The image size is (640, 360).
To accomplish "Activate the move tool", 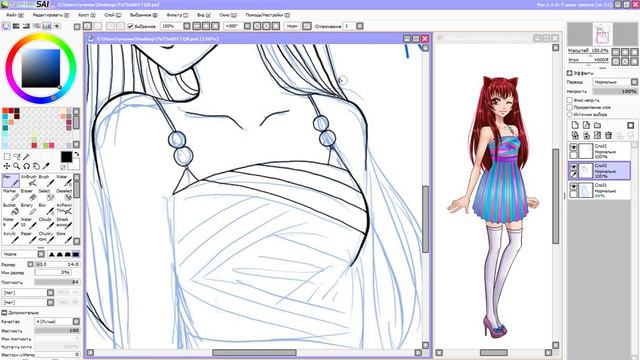I will pos(7,166).
